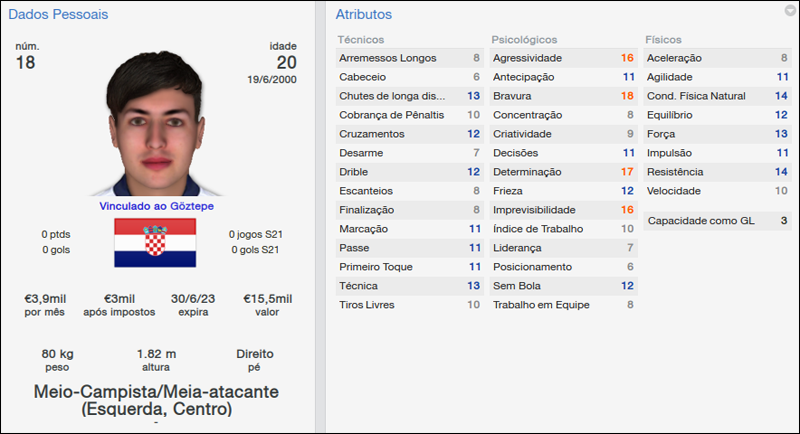Select the Chutes de longa distância row
This screenshot has width=800, height=434.
coord(410,96)
